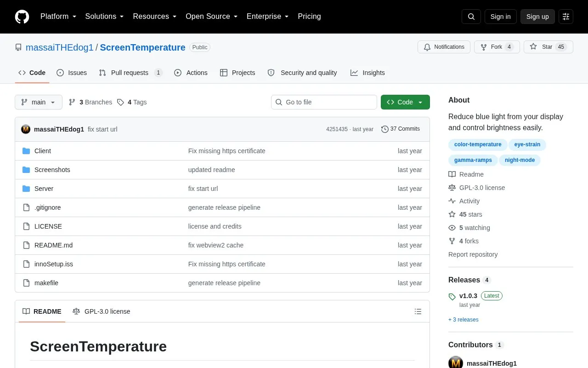Screen dimensions: 588x368
Task: Click the Go to file search field
Action: (x=324, y=102)
